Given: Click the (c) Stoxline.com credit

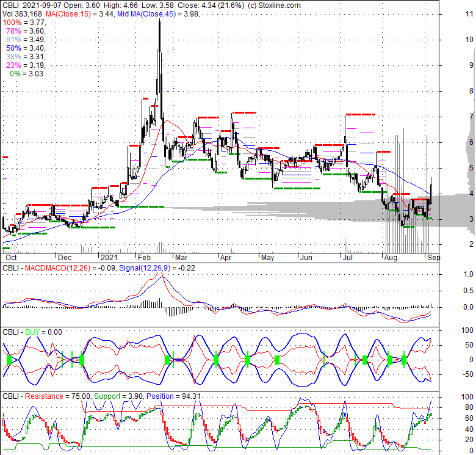Looking at the screenshot, I should tap(274, 5).
